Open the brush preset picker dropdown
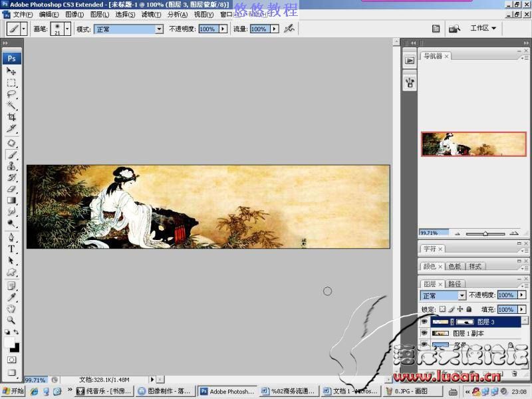 67,29
